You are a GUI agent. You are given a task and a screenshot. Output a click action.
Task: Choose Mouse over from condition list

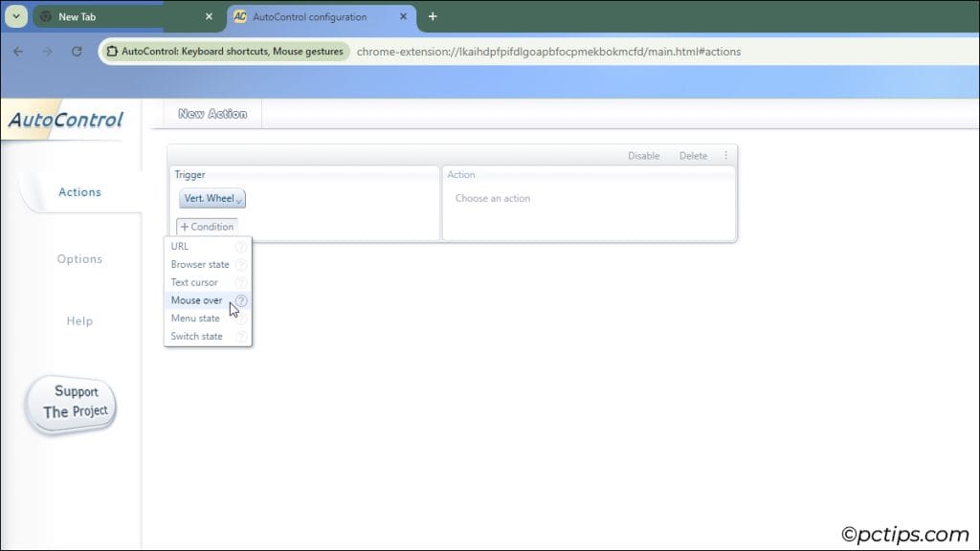pyautogui.click(x=196, y=300)
